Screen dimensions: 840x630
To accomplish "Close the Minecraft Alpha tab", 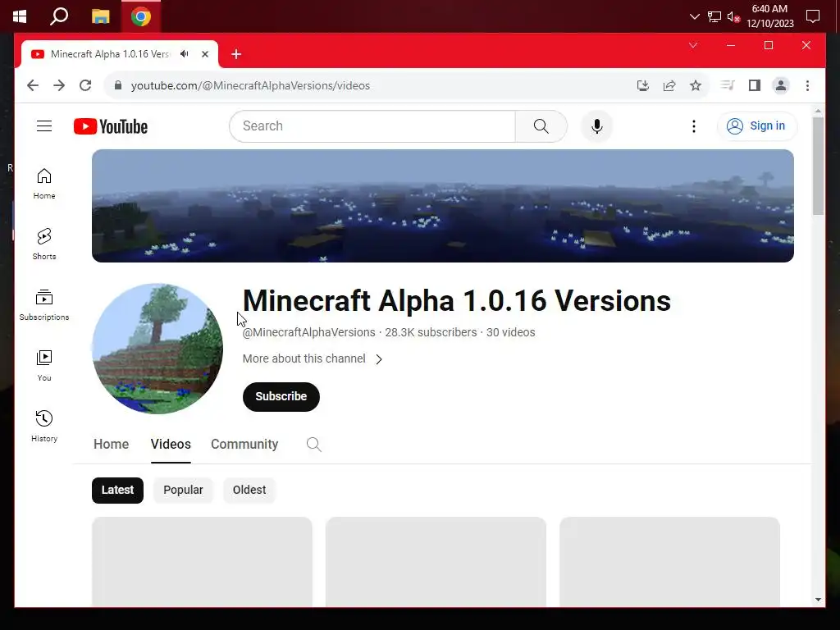I will (204, 54).
